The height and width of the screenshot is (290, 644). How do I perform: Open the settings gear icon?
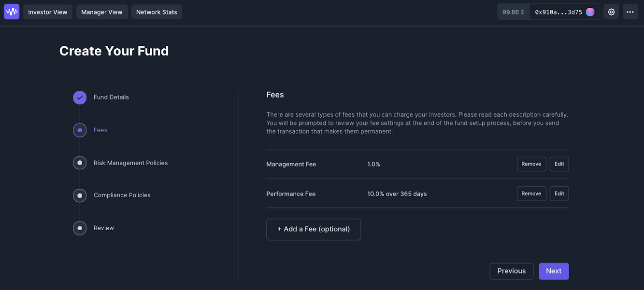coord(611,12)
